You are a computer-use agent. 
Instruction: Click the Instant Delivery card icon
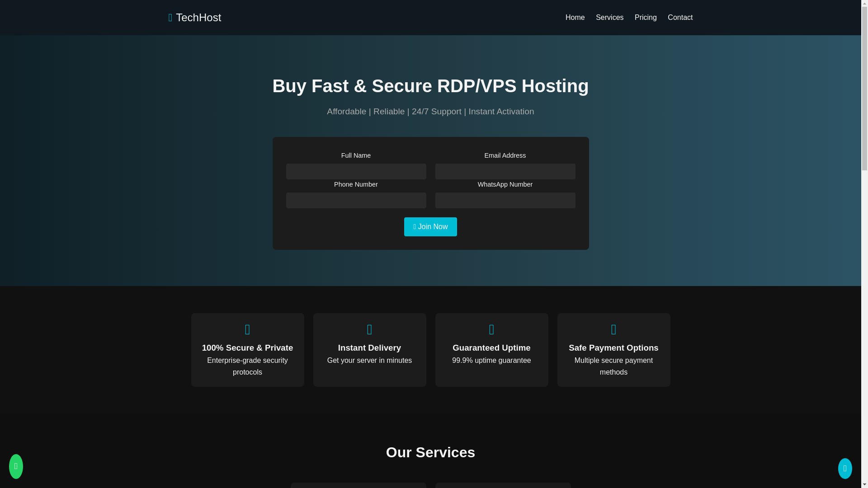click(369, 330)
